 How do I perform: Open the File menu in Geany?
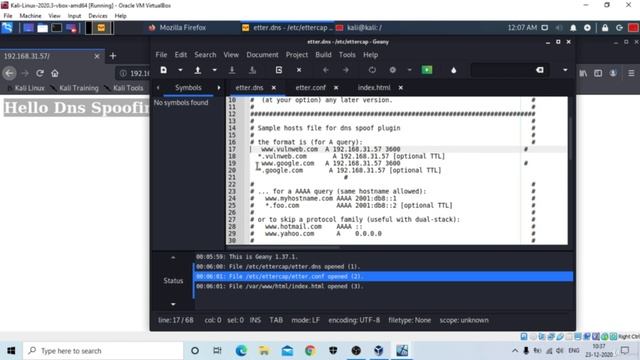tap(161, 55)
